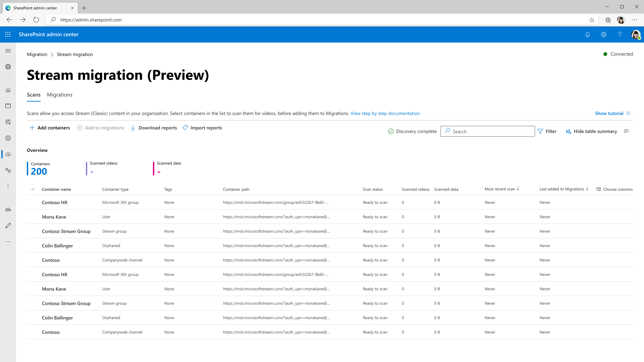The height and width of the screenshot is (362, 644).
Task: Click the Download reports icon
Action: 133,128
